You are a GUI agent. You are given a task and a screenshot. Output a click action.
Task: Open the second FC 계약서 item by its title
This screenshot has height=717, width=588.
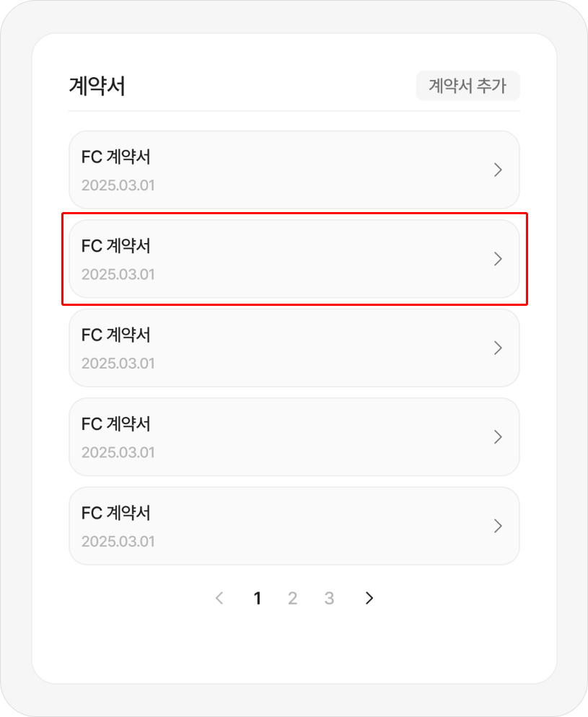pyautogui.click(x=116, y=246)
